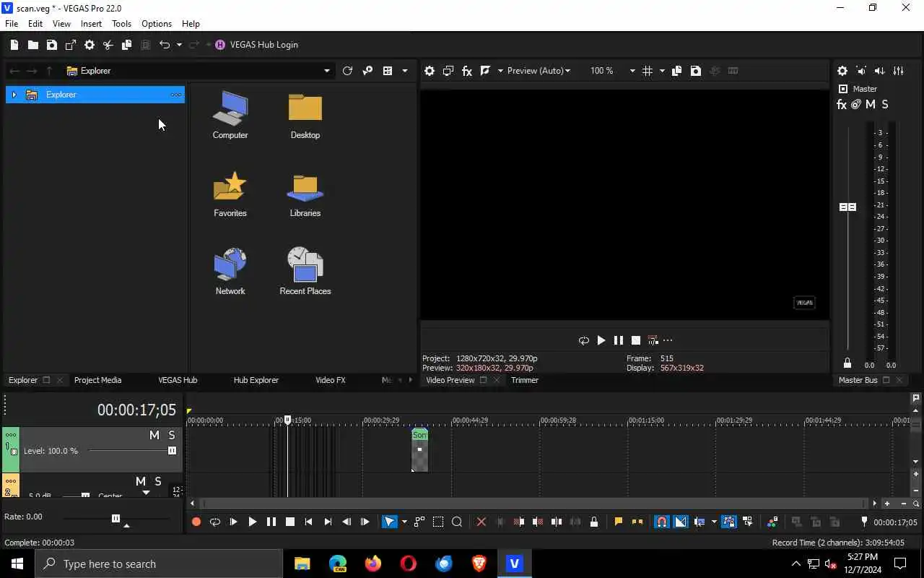
Task: Click Pause in the Video Preview
Action: tap(618, 340)
